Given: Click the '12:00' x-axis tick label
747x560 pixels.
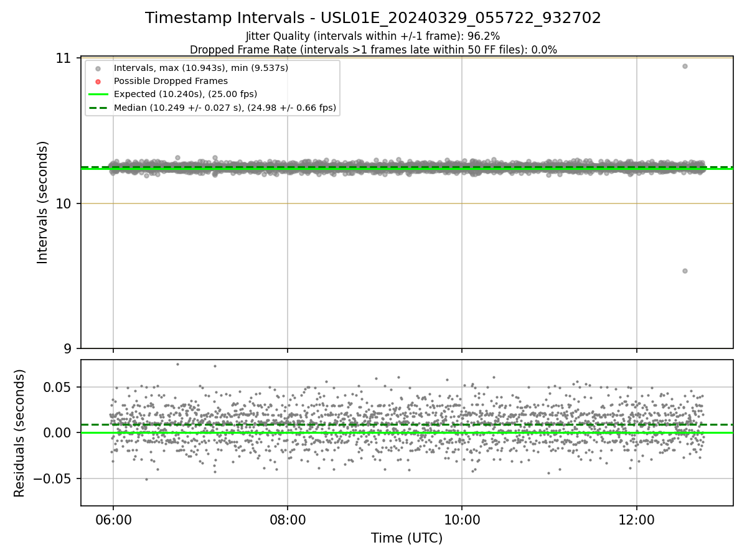Looking at the screenshot, I should click(x=636, y=520).
